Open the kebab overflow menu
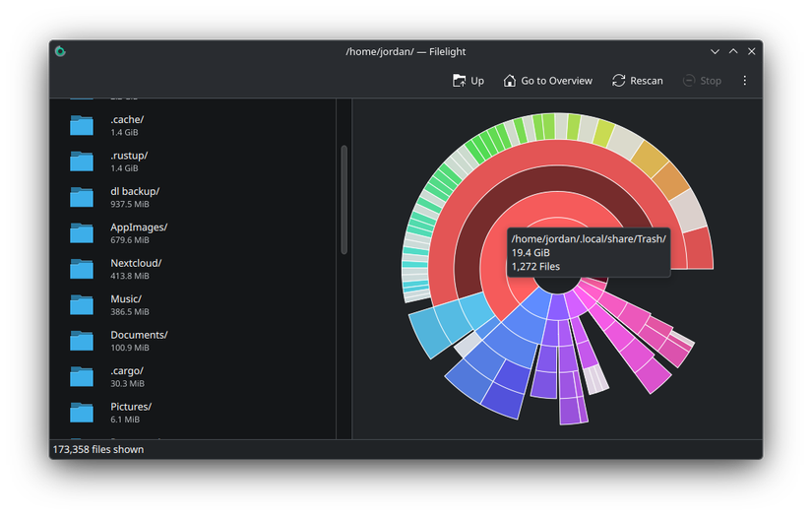The image size is (812, 518). click(744, 81)
